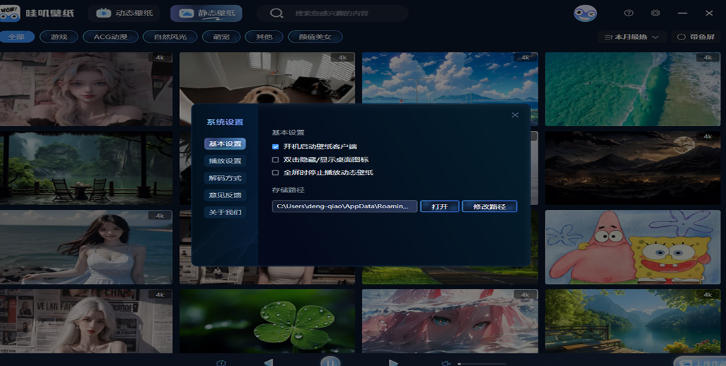The image size is (726, 366).
Task: Open the white-haired girl newspaper wallpaper
Action: (86, 321)
